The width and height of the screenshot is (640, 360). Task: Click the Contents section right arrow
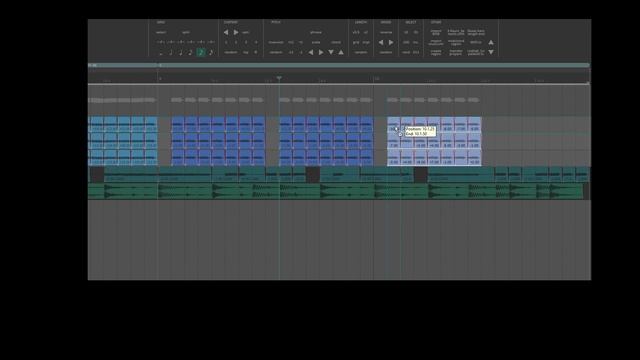coord(236,32)
